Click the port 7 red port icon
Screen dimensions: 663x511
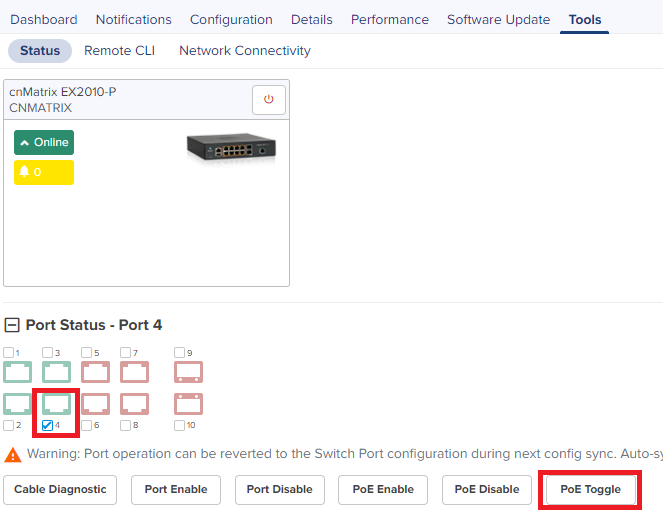[x=134, y=372]
